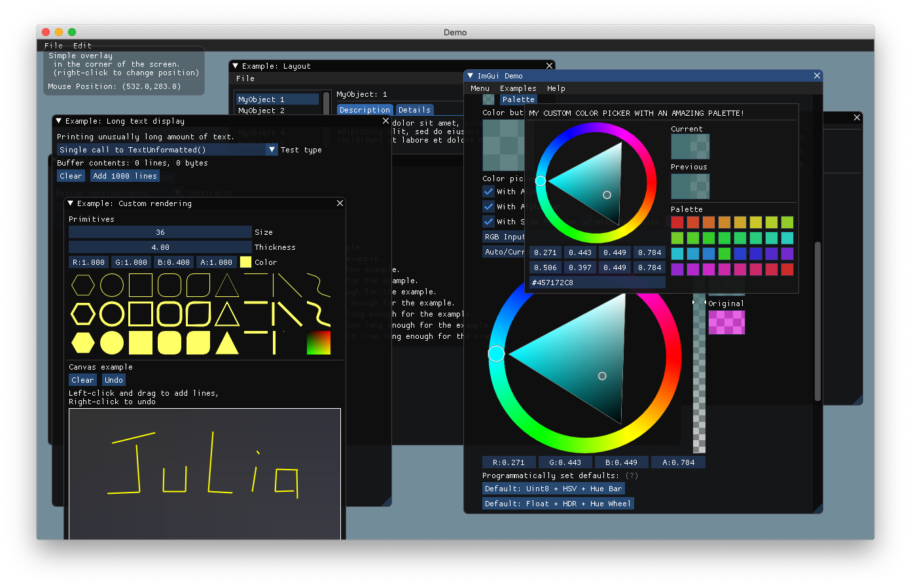The height and width of the screenshot is (588, 911).
Task: Toggle With Alpha checkbox under Color picker label
Action: click(488, 192)
